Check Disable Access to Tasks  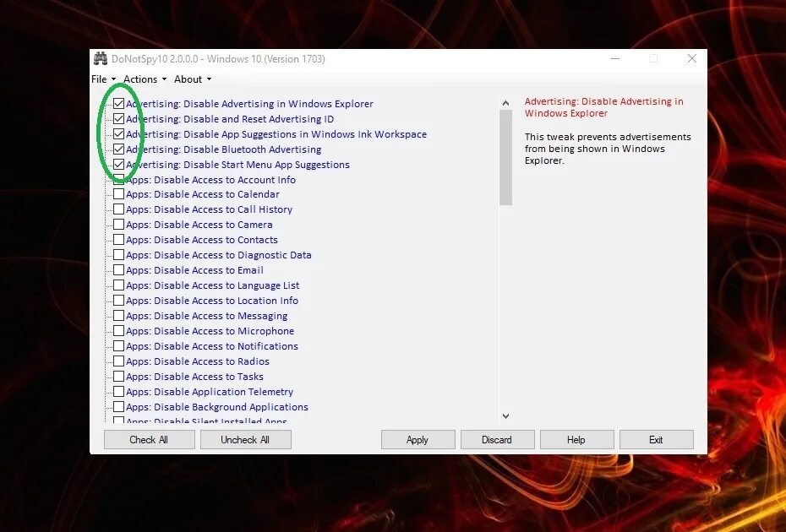[x=119, y=377]
